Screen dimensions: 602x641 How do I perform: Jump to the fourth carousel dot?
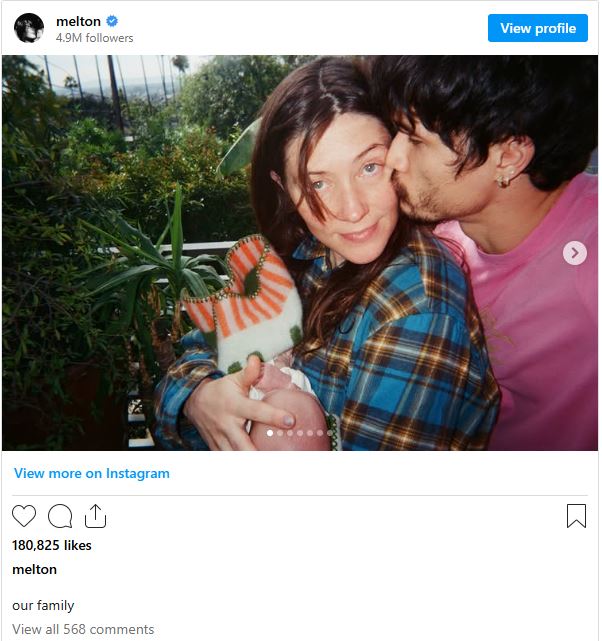click(x=299, y=433)
